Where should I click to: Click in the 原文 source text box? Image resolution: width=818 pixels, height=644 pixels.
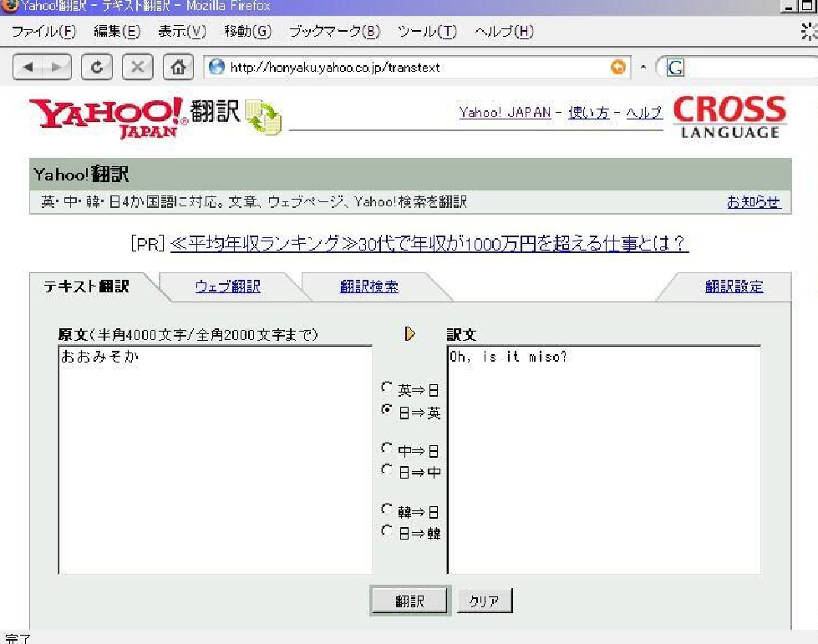coord(215,460)
